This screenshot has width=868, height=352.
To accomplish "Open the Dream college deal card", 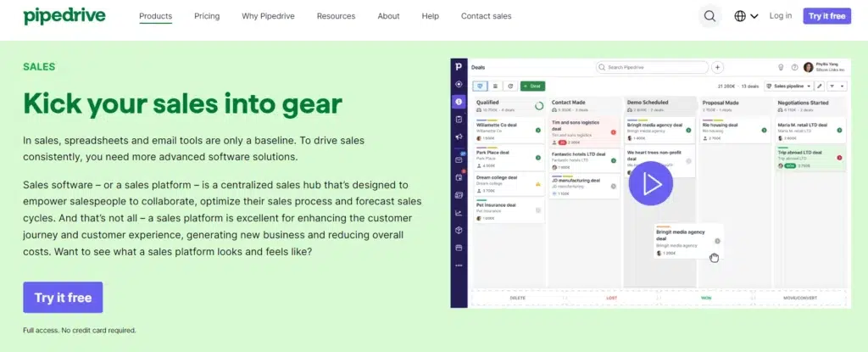I will tap(509, 183).
